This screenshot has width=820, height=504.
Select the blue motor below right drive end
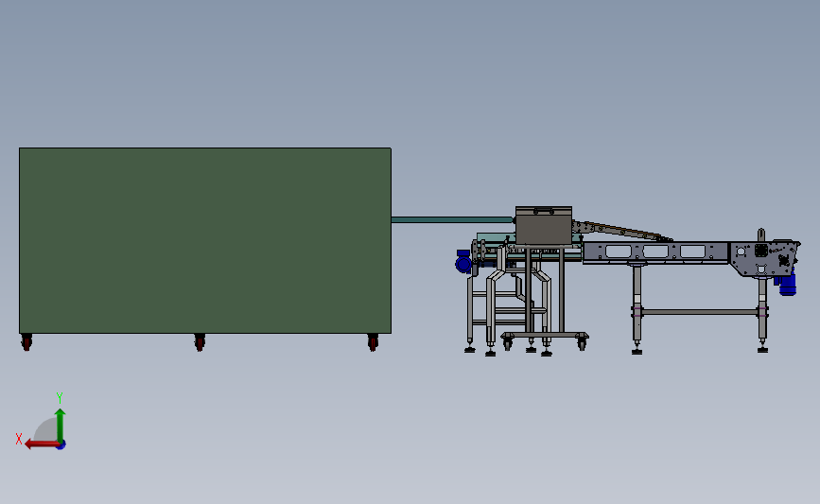pos(787,285)
